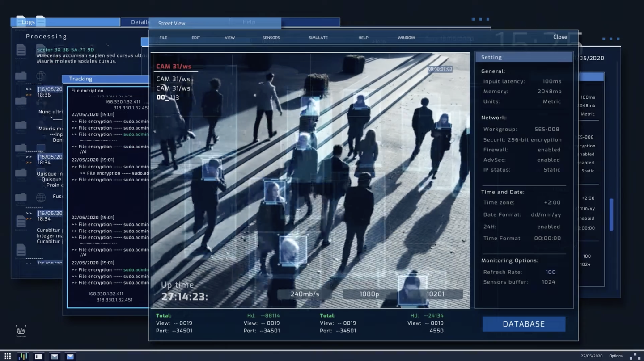The image size is (644, 361).
Task: Select the face-tracking box beside the 10201 readout
Action: click(412, 290)
